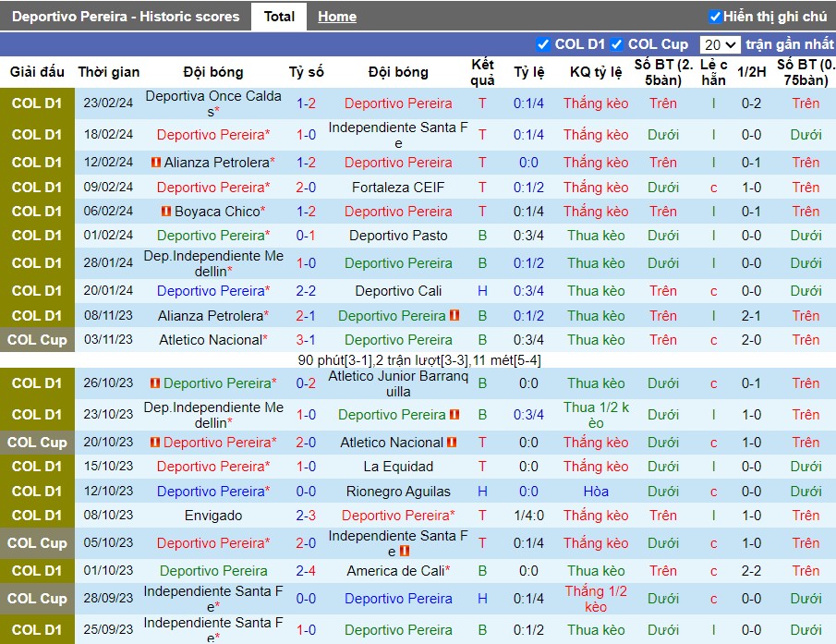Open the Home tab
The image size is (836, 644).
(x=337, y=17)
